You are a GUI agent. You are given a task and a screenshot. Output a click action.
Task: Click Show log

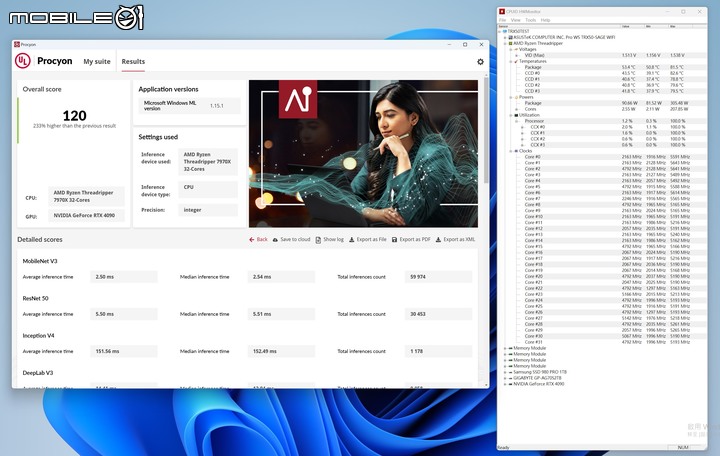tap(330, 239)
